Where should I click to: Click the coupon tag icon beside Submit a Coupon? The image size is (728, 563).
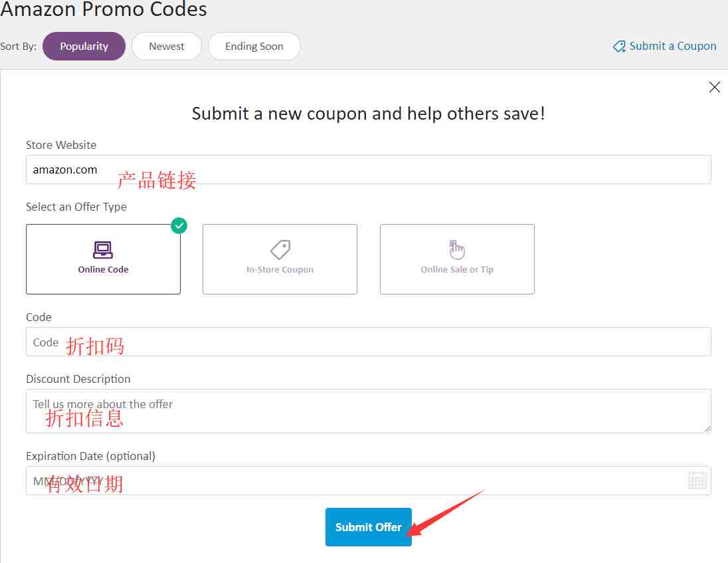619,46
